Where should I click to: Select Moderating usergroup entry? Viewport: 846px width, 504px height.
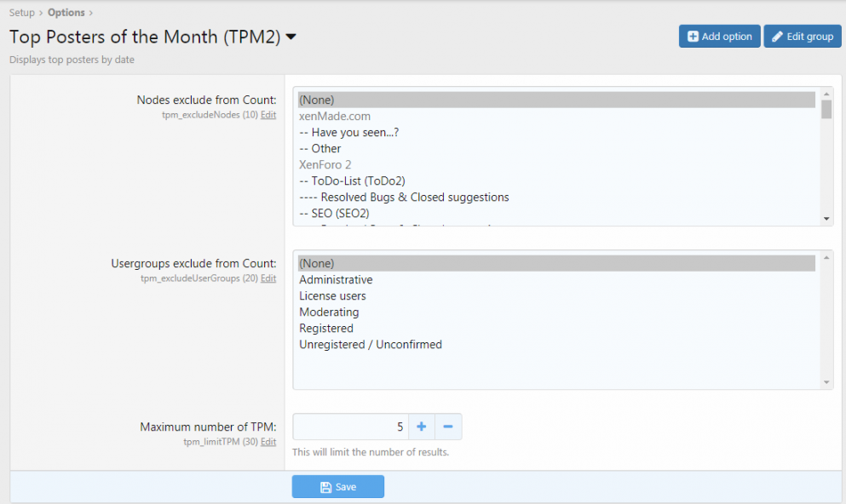pos(556,312)
